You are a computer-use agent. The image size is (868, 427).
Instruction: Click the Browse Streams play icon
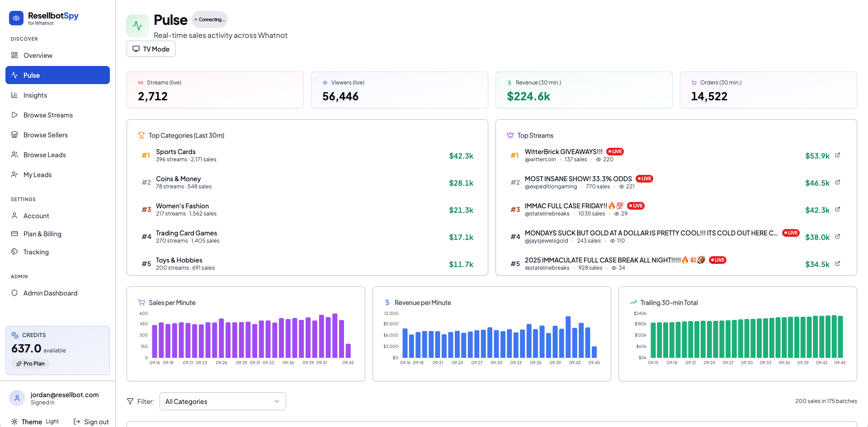pyautogui.click(x=15, y=115)
